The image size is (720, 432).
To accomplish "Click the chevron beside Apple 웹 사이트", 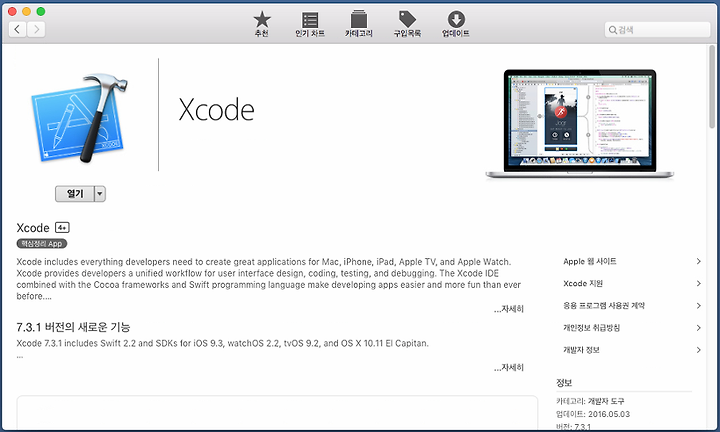I will pyautogui.click(x=698, y=261).
